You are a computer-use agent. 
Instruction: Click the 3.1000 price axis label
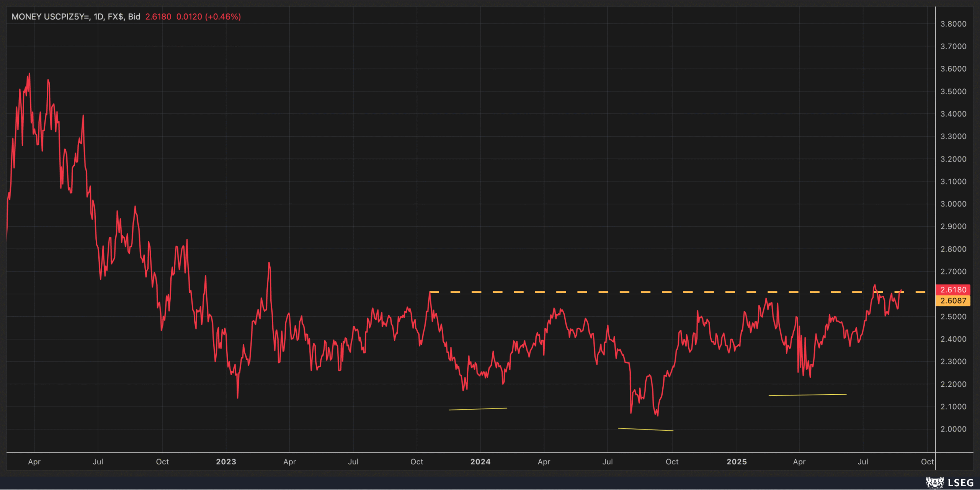[x=953, y=181]
